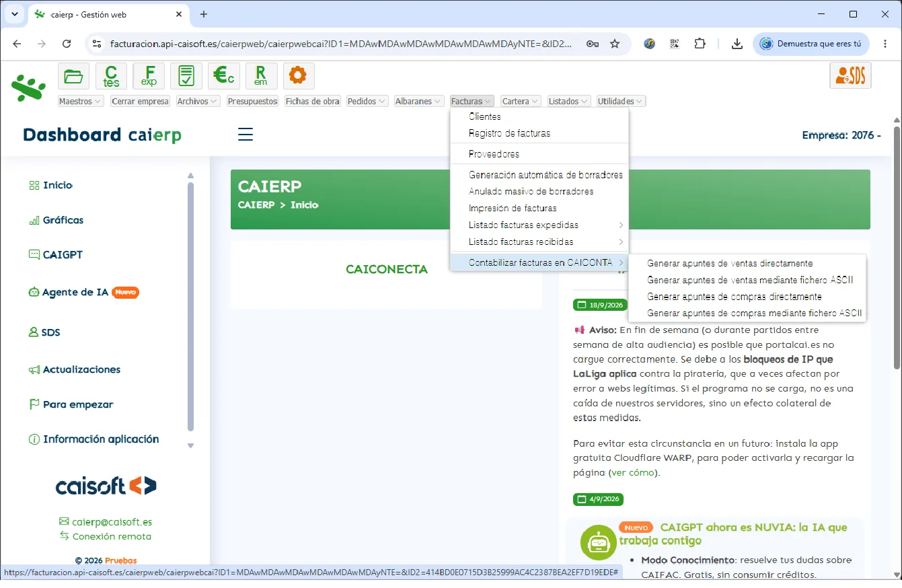This screenshot has height=588, width=902.
Task: Open the Albaranes dropdown menu
Action: pyautogui.click(x=419, y=102)
